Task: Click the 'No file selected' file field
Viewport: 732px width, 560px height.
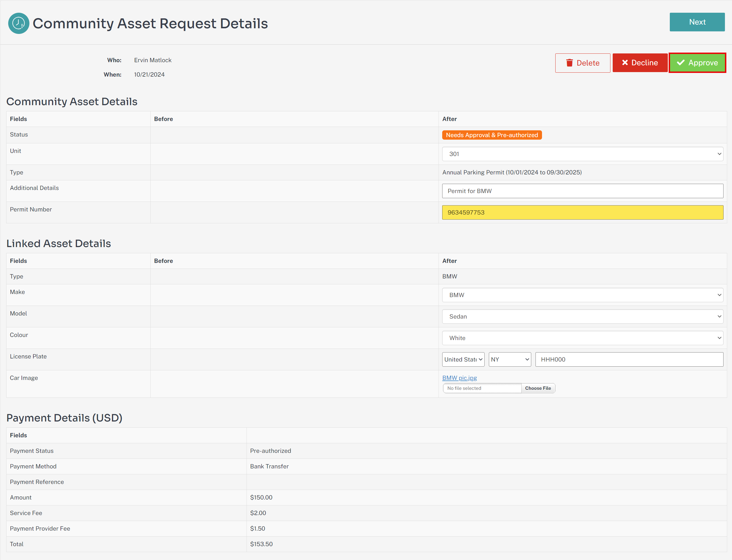Action: [482, 388]
